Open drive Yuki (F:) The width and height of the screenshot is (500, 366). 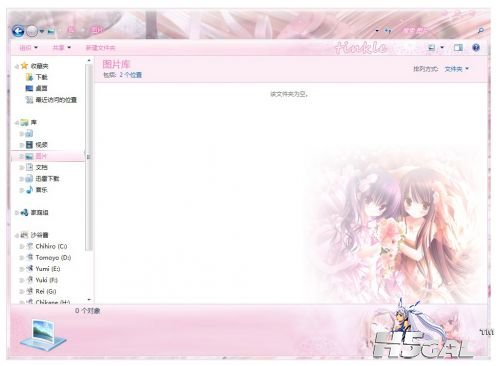click(46, 280)
